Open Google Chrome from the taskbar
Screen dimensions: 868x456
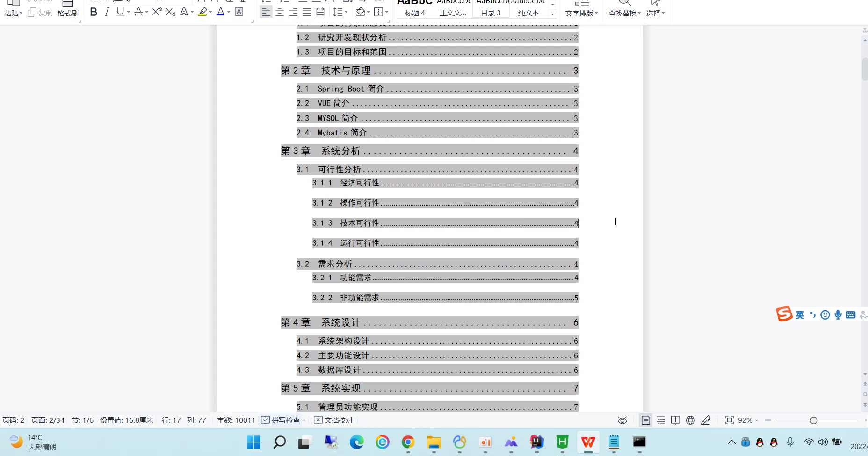click(x=408, y=442)
